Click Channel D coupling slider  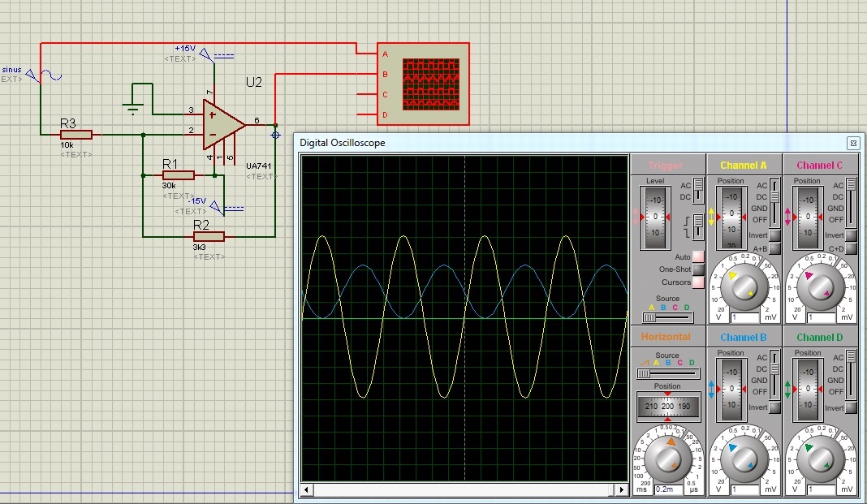click(851, 374)
